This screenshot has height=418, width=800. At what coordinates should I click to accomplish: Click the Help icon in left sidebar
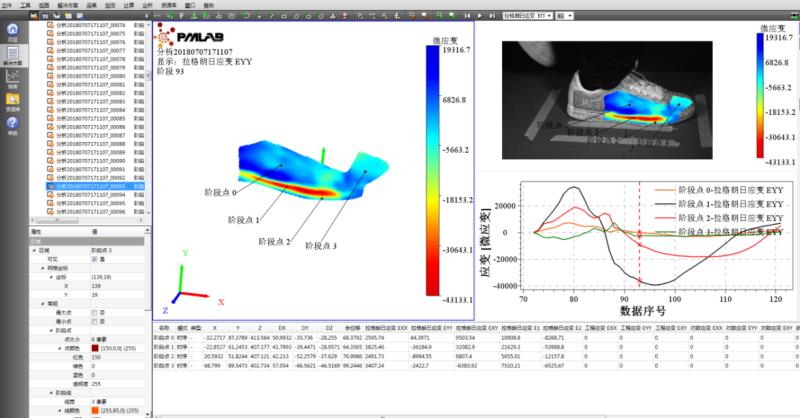[x=12, y=124]
